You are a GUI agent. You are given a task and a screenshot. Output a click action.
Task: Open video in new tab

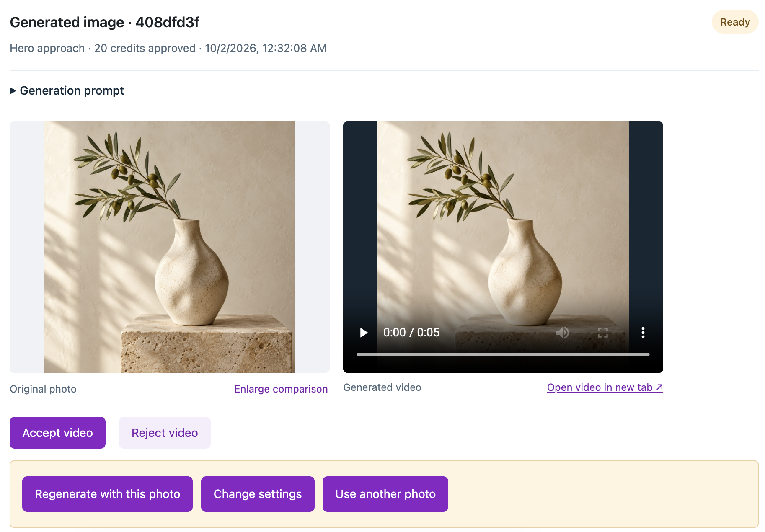coord(605,387)
